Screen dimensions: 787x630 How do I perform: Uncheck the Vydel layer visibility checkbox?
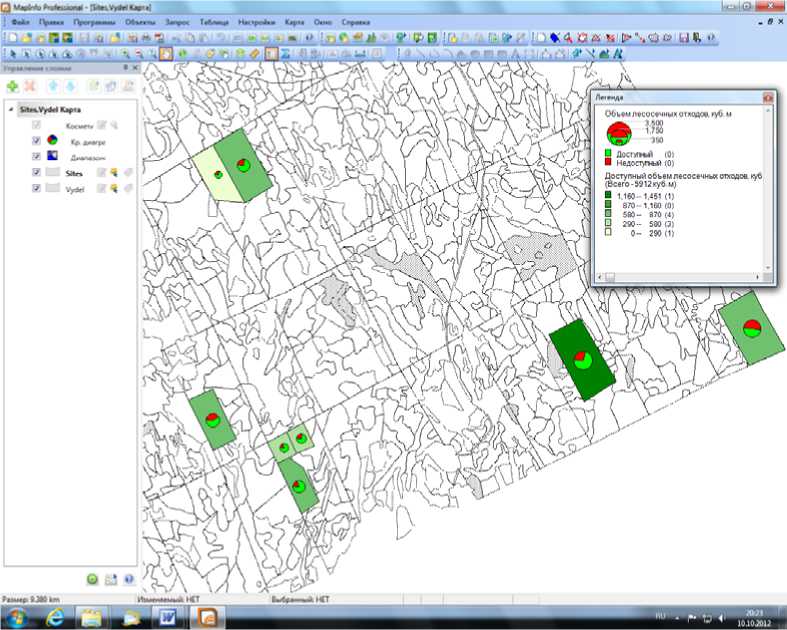(37, 188)
